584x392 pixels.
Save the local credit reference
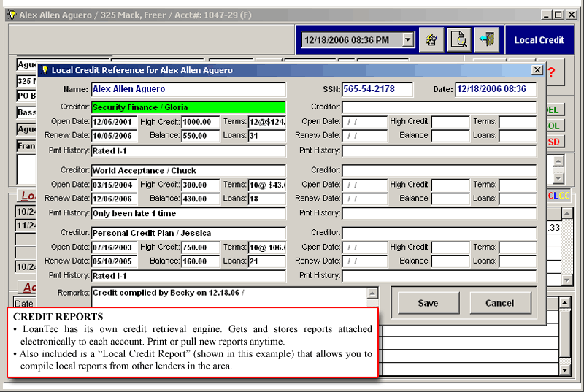[x=429, y=303]
